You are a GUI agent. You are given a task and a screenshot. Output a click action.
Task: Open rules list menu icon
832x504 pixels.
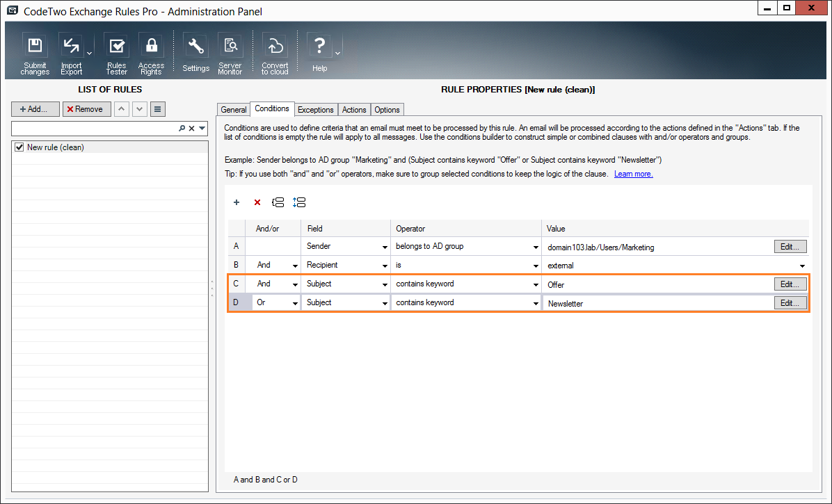158,109
